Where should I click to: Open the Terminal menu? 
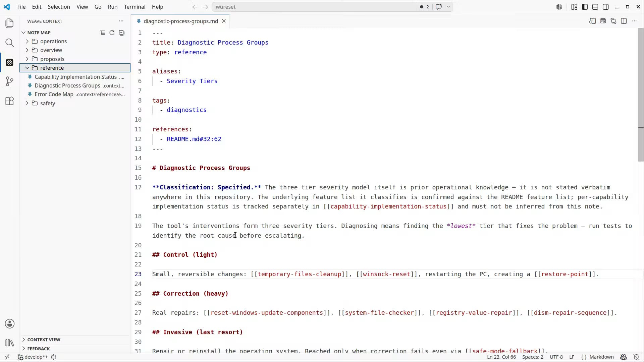click(135, 7)
